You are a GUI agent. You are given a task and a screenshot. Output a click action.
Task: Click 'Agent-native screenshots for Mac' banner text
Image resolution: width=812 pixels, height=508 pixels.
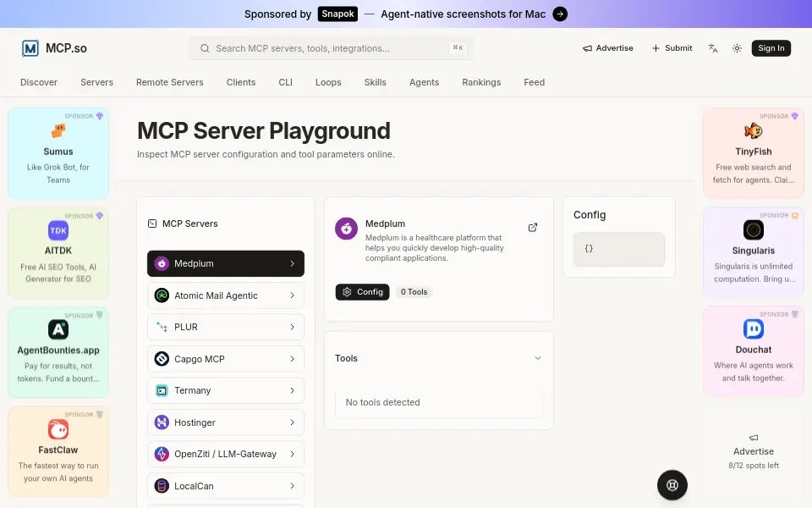463,14
